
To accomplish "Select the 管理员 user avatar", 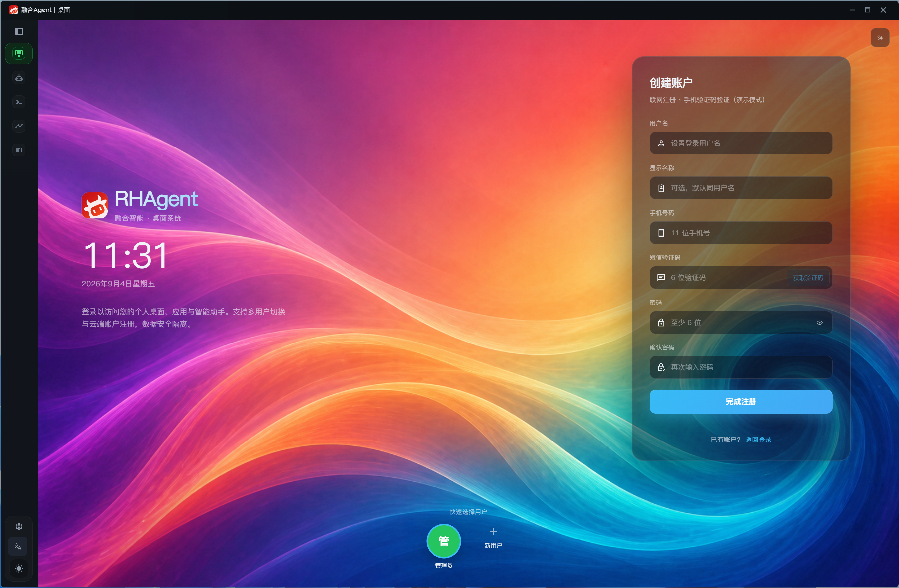I will coord(444,541).
